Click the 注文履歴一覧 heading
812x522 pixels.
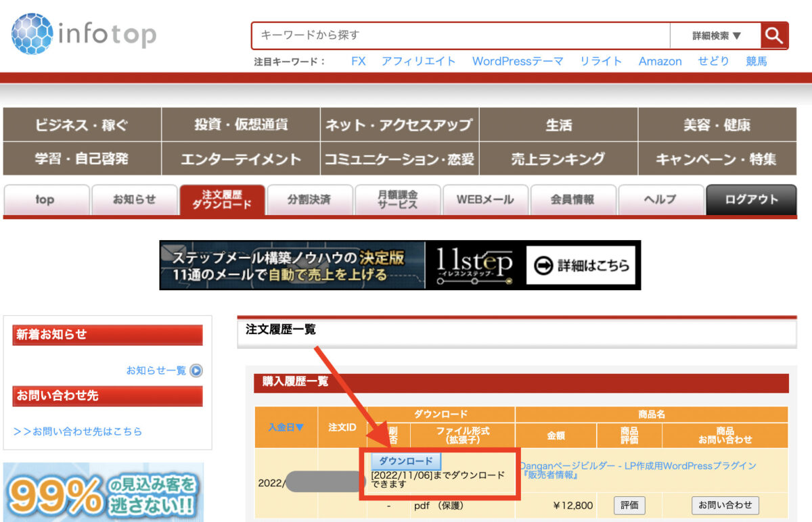(281, 330)
